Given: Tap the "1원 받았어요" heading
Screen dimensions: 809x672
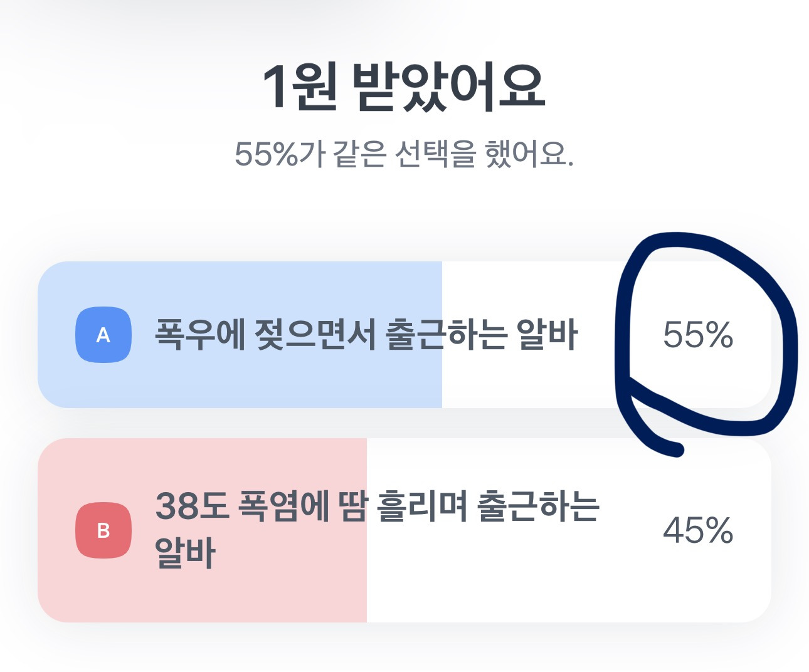Looking at the screenshot, I should tap(403, 88).
